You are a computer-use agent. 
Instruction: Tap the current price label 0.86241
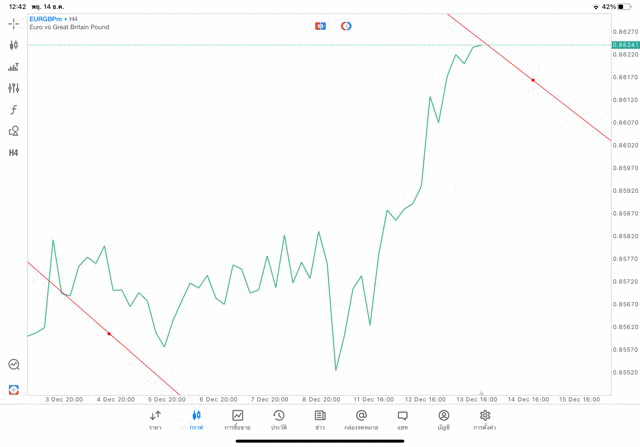624,46
